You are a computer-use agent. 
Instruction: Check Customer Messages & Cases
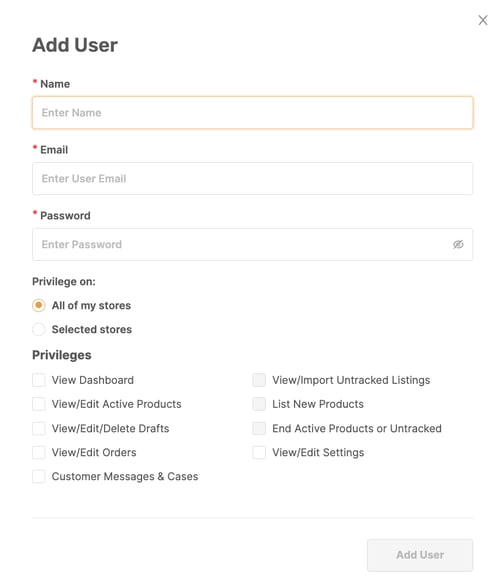point(39,476)
